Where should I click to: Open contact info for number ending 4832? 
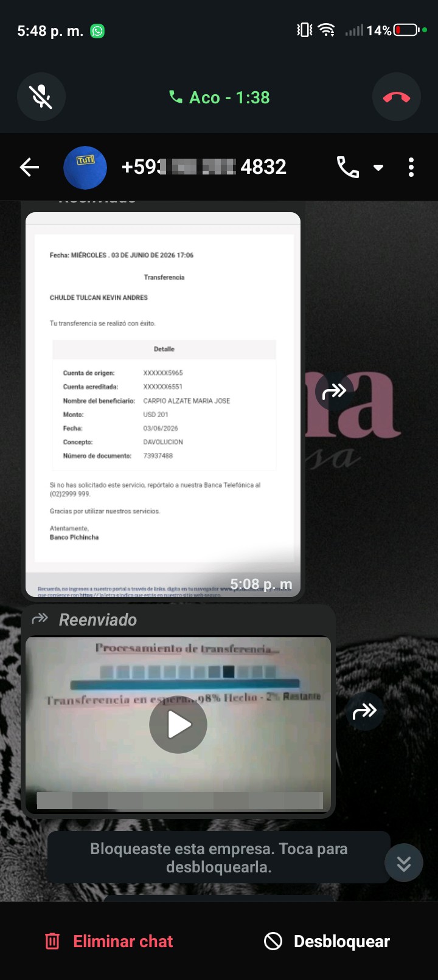click(204, 167)
